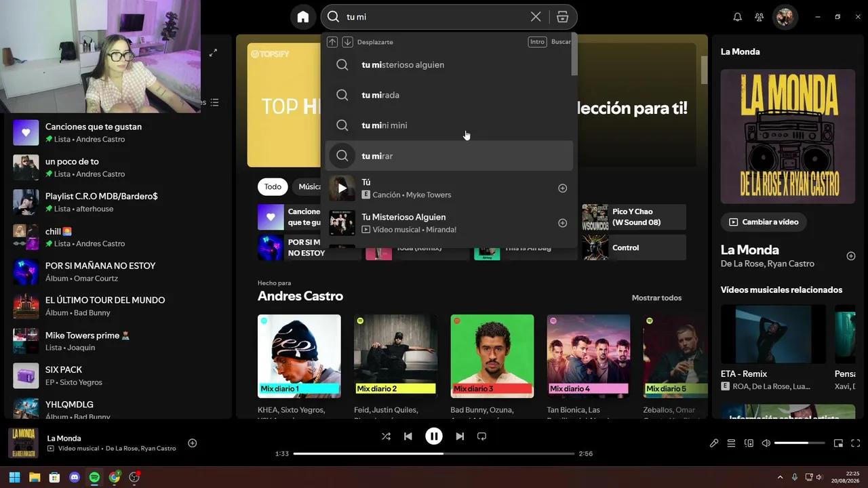Expand the library panel with arrows icon

click(213, 52)
